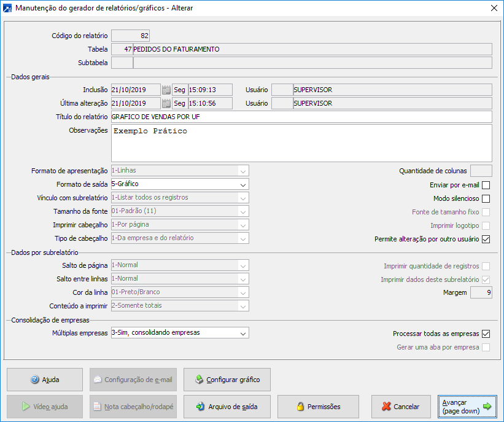This screenshot has width=504, height=422.
Task: Click the Tabela code field showing 47
Action: click(122, 49)
